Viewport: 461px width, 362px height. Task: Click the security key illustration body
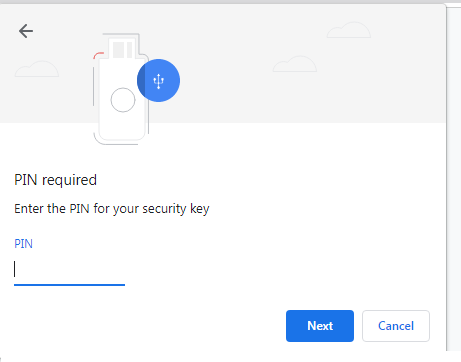point(121,98)
